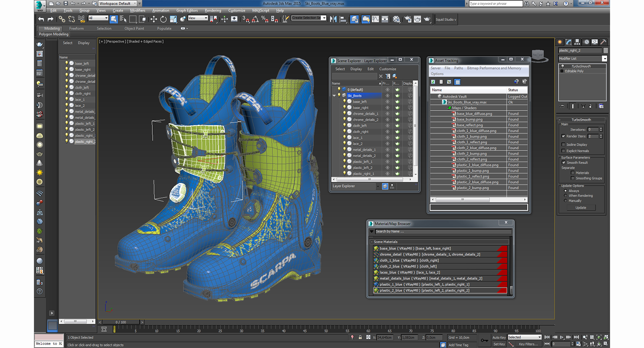The image size is (644, 348).
Task: Open Customize menu in Scene Explorer
Action: click(388, 69)
